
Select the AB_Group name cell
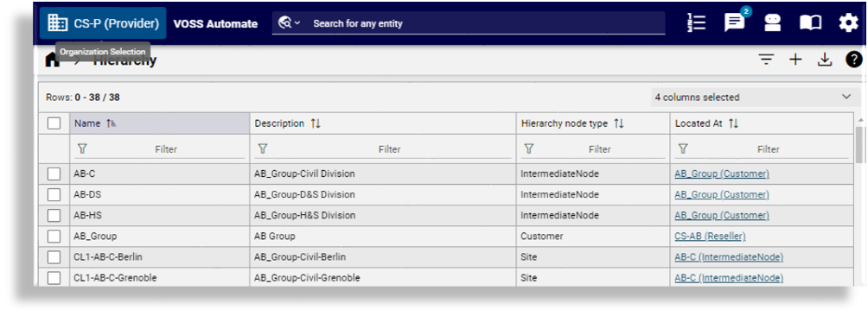tap(159, 237)
